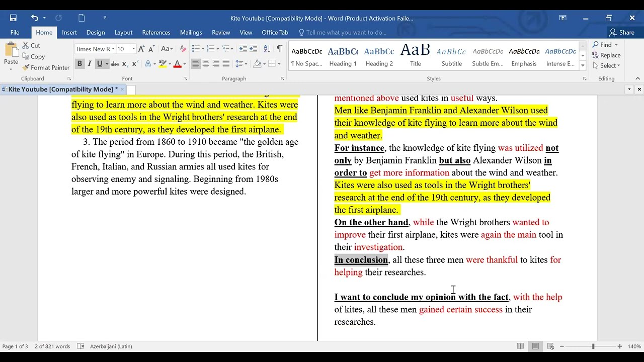644x362 pixels.
Task: Click the Format Painter brush
Action: (x=46, y=67)
